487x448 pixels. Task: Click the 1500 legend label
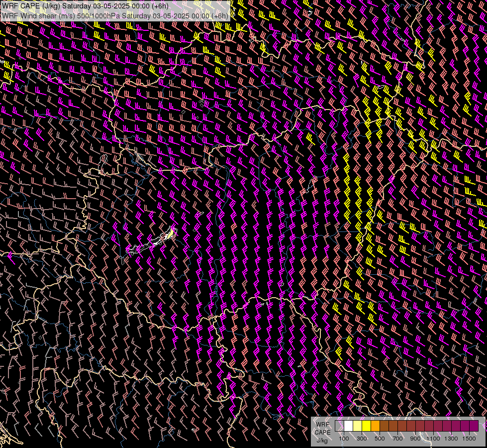click(x=469, y=439)
